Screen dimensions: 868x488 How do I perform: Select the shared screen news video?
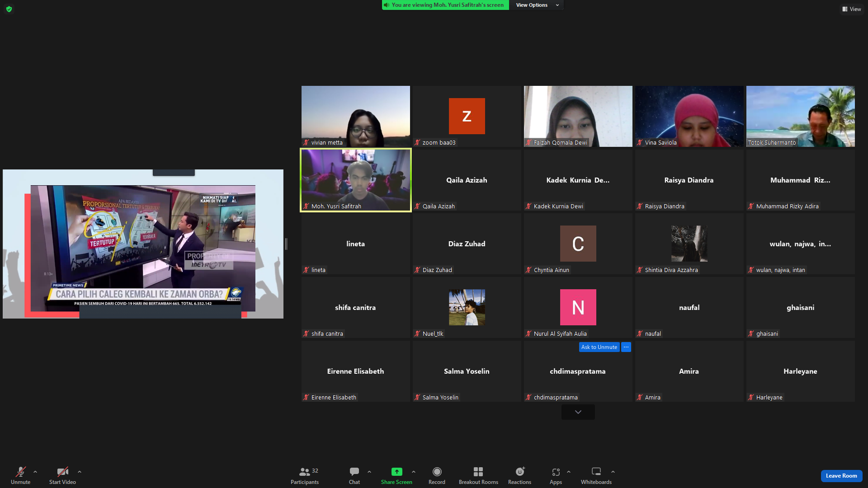point(143,244)
